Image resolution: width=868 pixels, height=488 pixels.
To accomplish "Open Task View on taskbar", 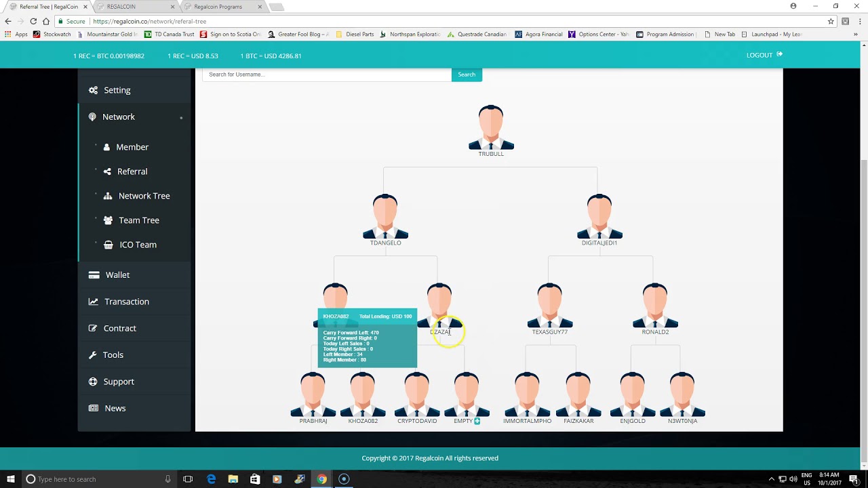I will point(188,479).
